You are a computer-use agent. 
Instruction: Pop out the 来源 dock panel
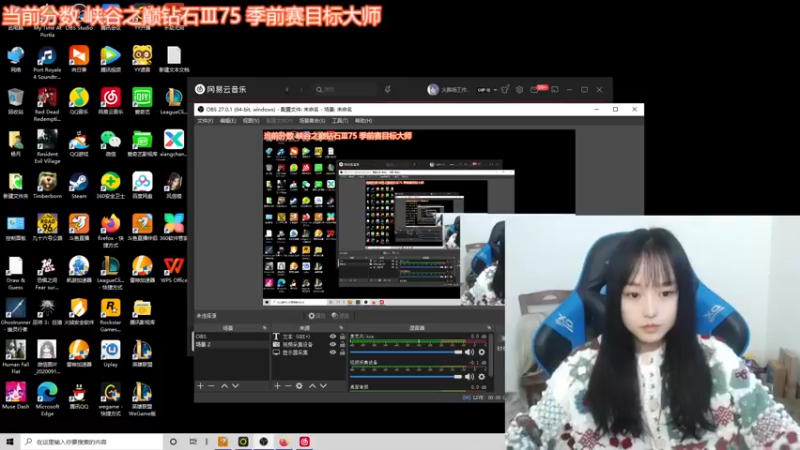[x=341, y=328]
